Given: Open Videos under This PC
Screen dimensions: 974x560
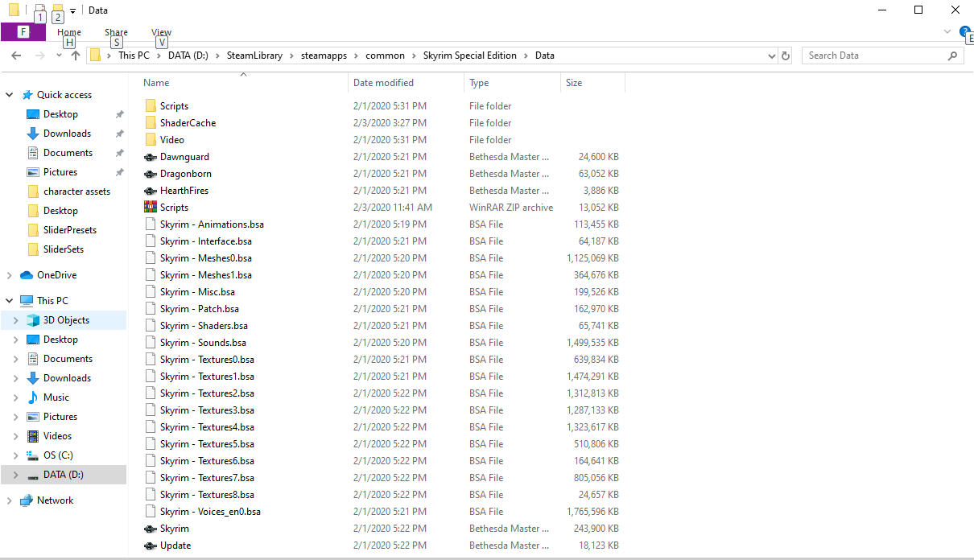Looking at the screenshot, I should tap(57, 436).
